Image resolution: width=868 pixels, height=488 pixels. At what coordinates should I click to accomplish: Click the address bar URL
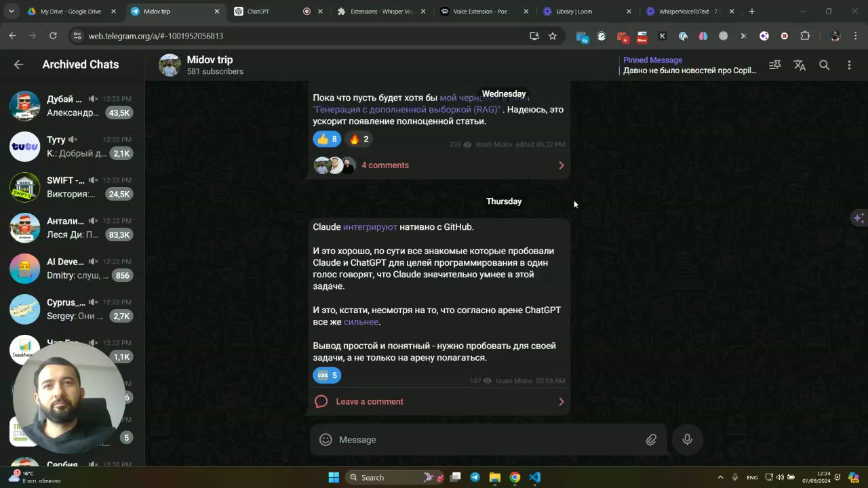(156, 36)
